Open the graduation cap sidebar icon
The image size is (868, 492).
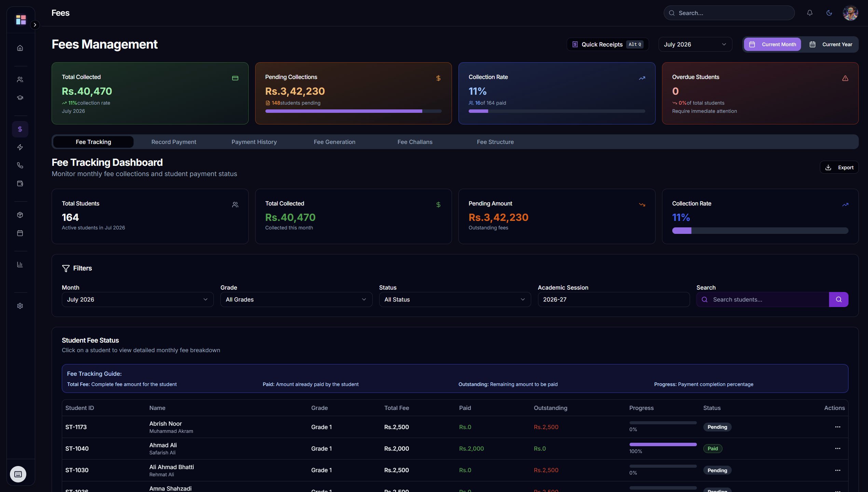[20, 97]
